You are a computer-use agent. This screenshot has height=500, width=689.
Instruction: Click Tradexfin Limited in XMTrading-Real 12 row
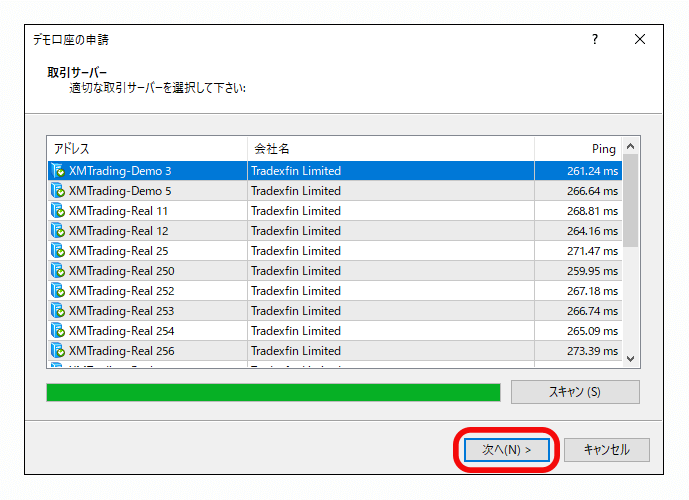pyautogui.click(x=296, y=231)
